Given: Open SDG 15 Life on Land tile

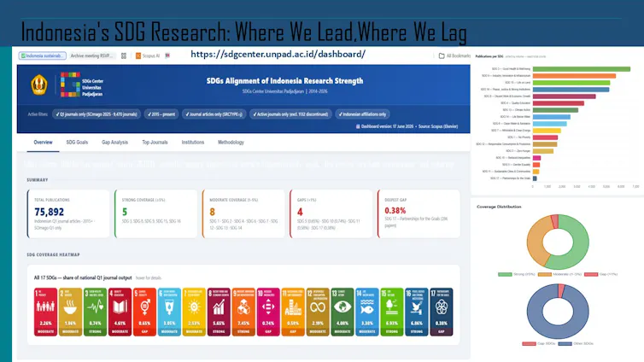Looking at the screenshot, I should [392, 312].
